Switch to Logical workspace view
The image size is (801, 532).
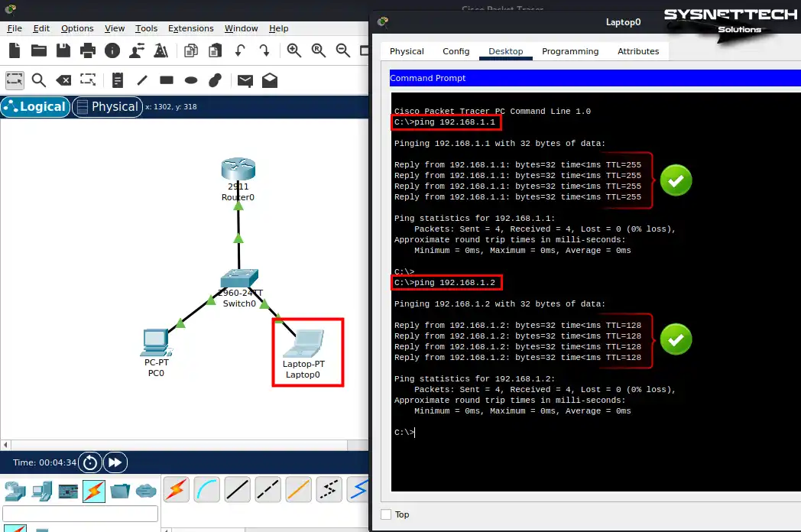(35, 107)
